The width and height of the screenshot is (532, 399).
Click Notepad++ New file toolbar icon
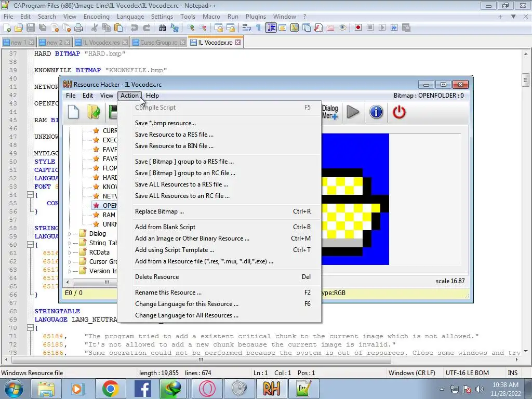(7, 28)
